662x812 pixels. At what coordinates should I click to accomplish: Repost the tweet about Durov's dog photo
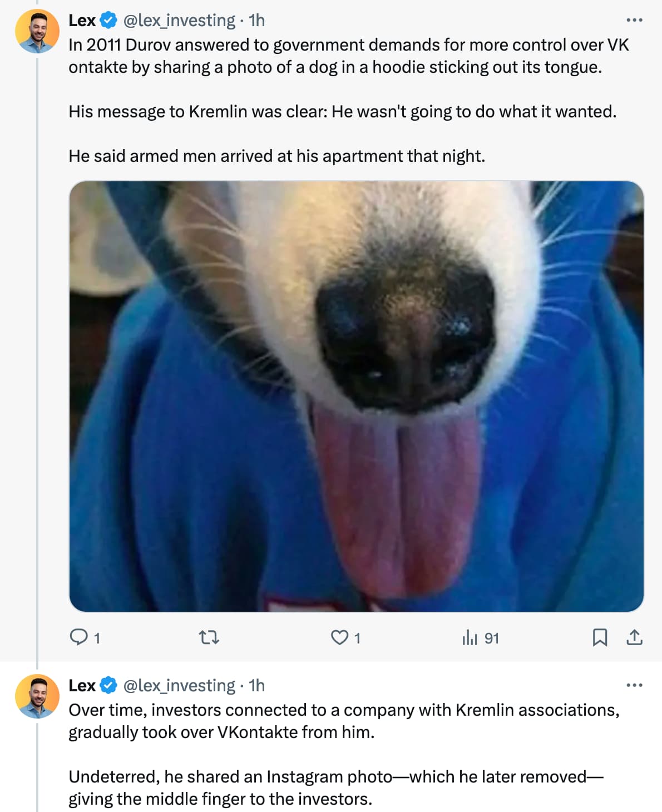coord(209,637)
